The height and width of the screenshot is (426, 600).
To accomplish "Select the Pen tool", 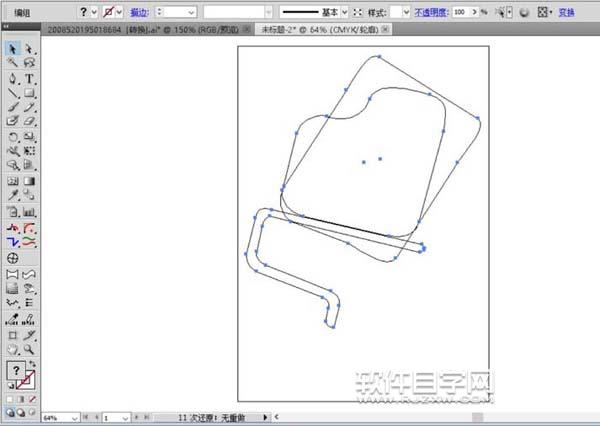I will [x=13, y=78].
